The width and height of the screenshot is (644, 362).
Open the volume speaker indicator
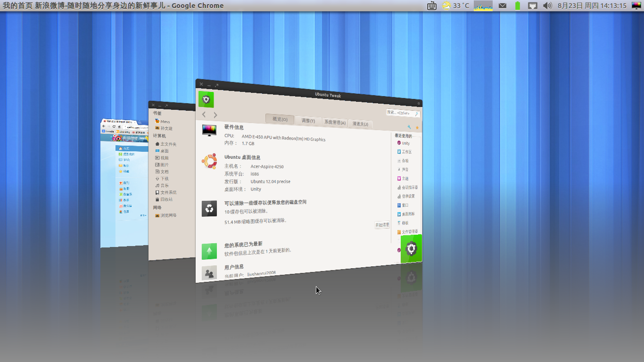point(547,6)
